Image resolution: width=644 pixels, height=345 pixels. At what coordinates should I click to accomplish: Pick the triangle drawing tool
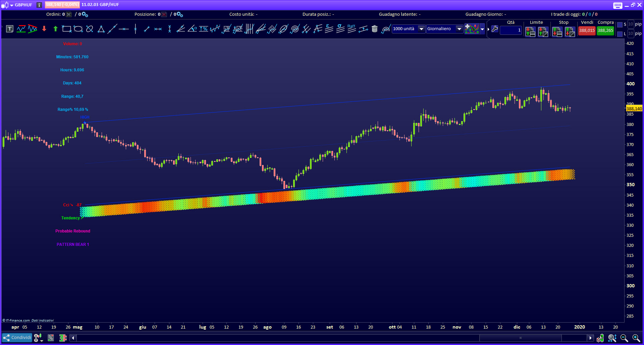click(x=101, y=29)
